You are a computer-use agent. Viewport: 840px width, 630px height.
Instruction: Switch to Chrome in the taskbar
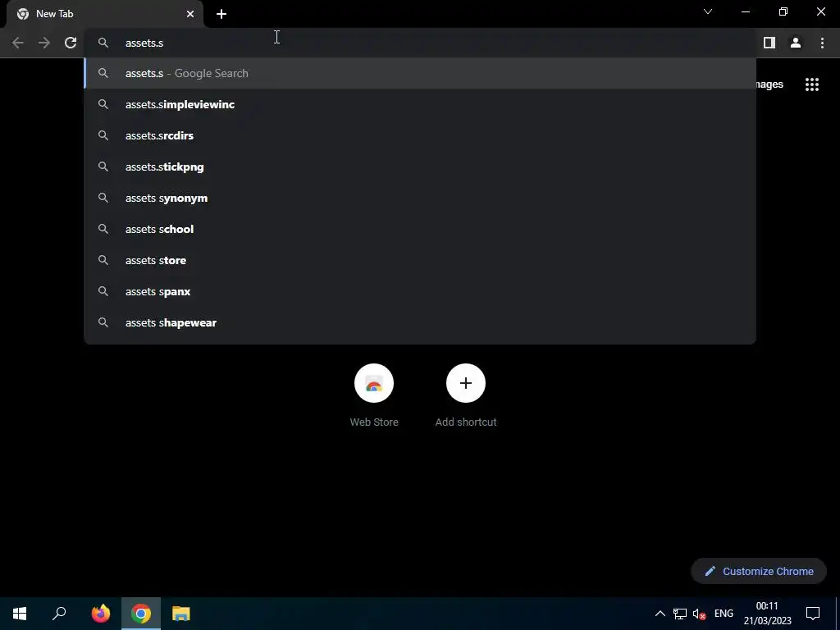[x=141, y=614]
